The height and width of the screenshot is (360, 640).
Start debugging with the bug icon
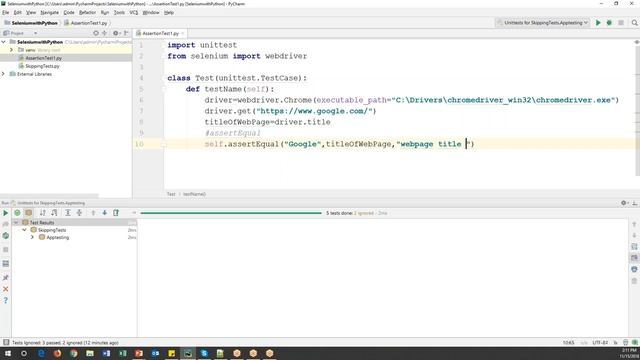pyautogui.click(x=609, y=23)
